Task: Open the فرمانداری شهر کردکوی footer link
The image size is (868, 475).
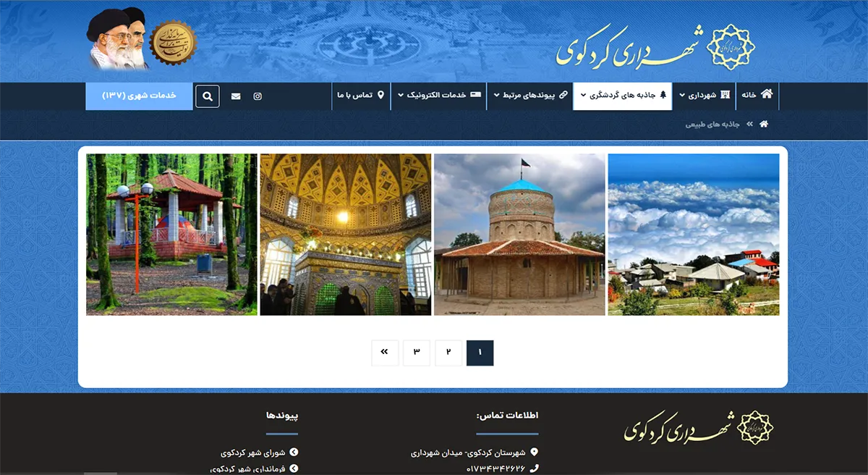Action: click(250, 469)
